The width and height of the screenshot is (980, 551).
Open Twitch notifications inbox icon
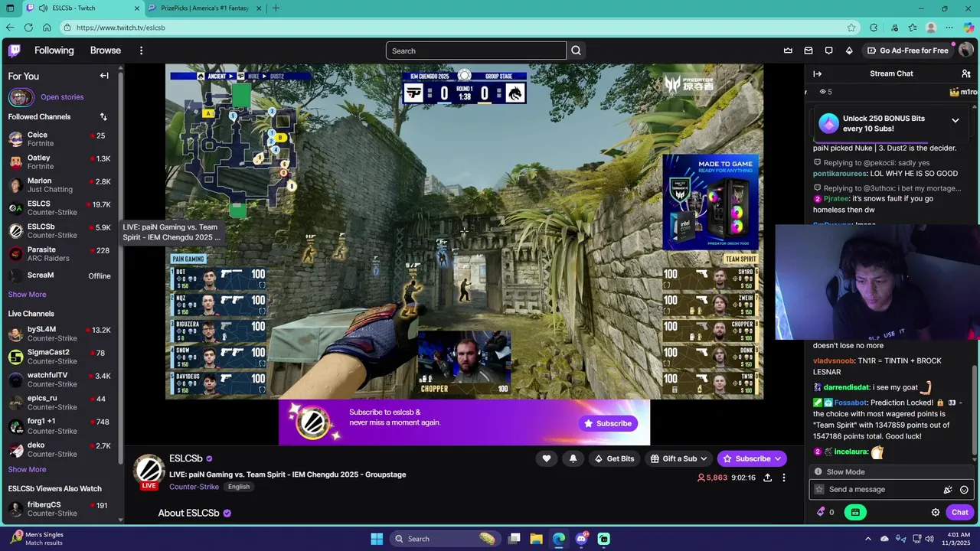point(808,51)
